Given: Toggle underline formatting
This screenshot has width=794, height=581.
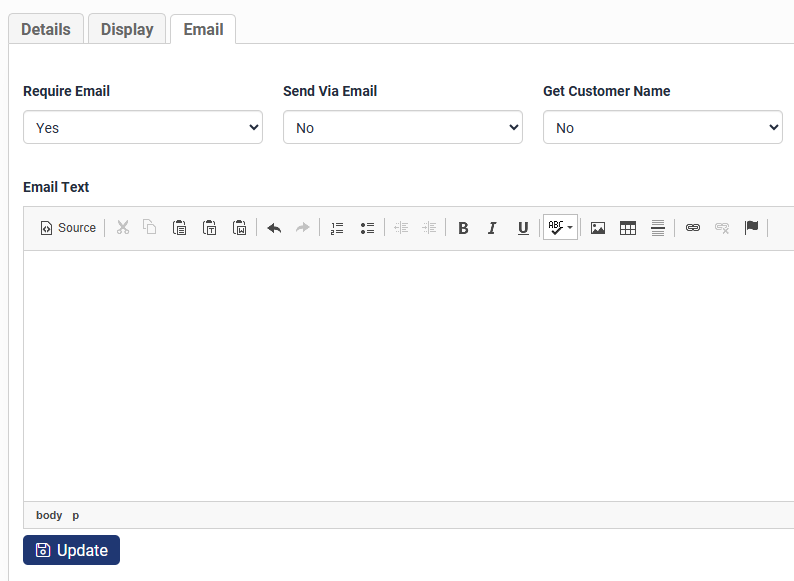Looking at the screenshot, I should pyautogui.click(x=523, y=228).
